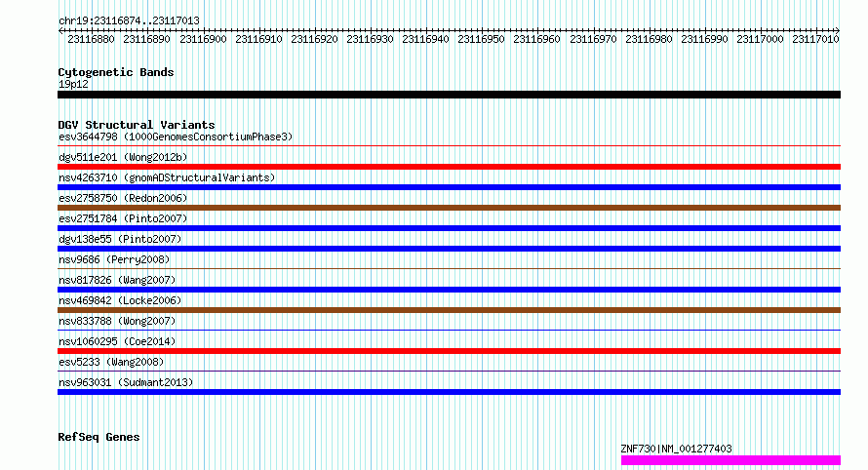Select the blue esv2751784 variant bar

(x=449, y=228)
